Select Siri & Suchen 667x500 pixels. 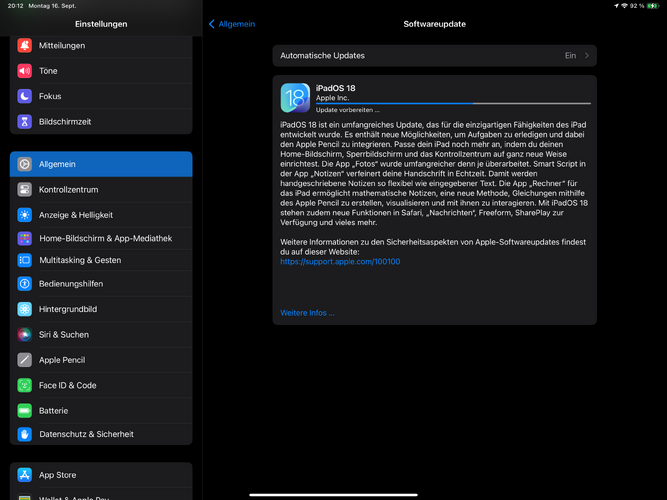coord(101,334)
